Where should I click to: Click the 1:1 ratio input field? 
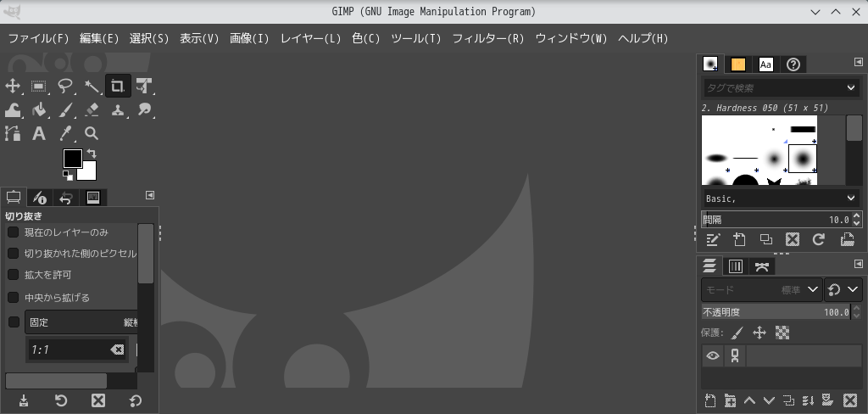coord(68,350)
